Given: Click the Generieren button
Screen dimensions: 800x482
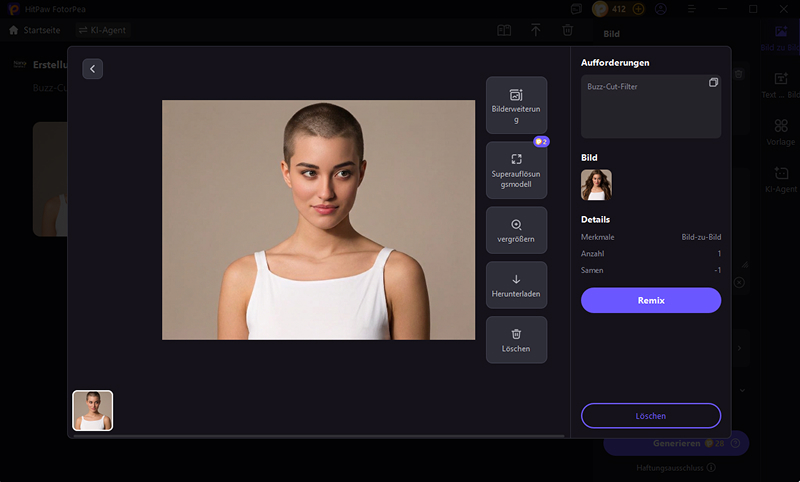Looking at the screenshot, I should pos(676,443).
